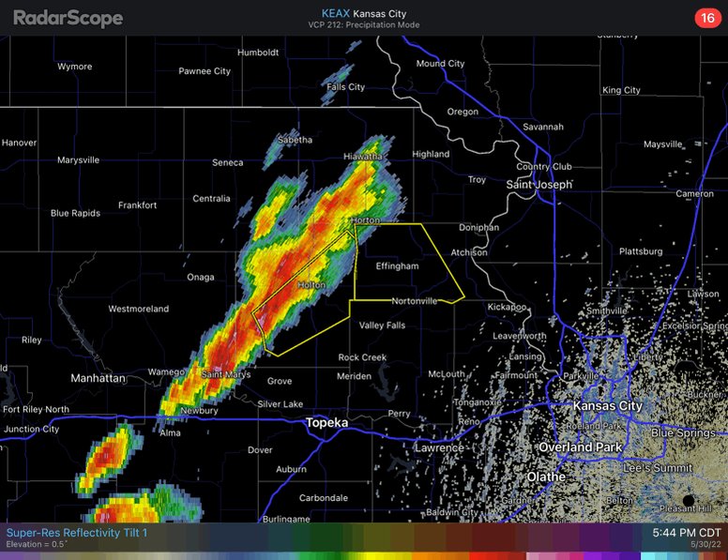Tap the Meriden town label

(x=354, y=376)
